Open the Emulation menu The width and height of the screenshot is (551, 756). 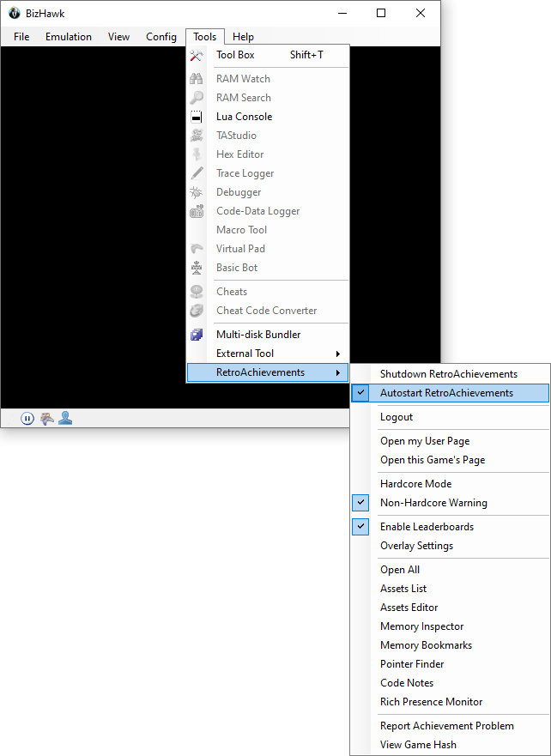[69, 37]
